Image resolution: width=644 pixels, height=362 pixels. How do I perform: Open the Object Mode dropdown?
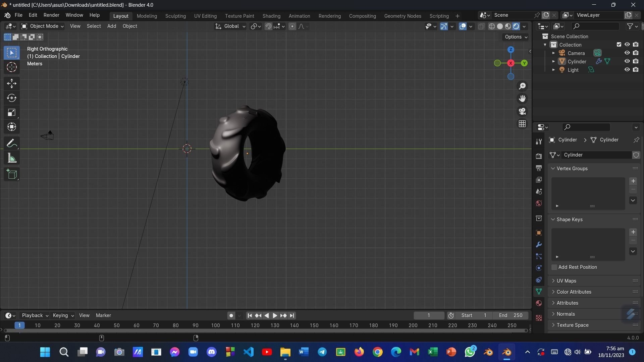click(x=43, y=26)
